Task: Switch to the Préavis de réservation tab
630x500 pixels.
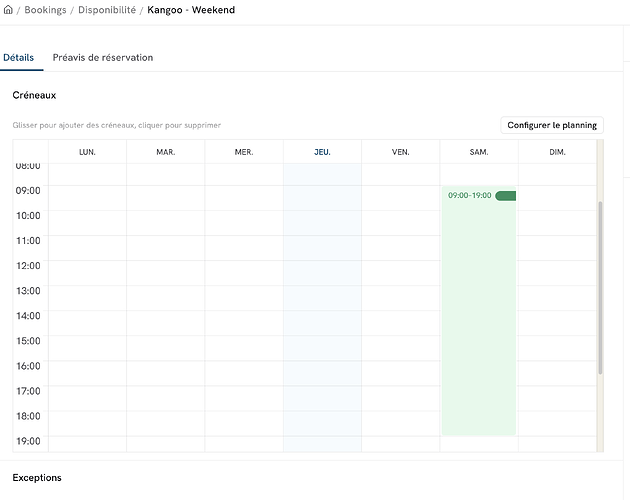Action: pos(103,57)
